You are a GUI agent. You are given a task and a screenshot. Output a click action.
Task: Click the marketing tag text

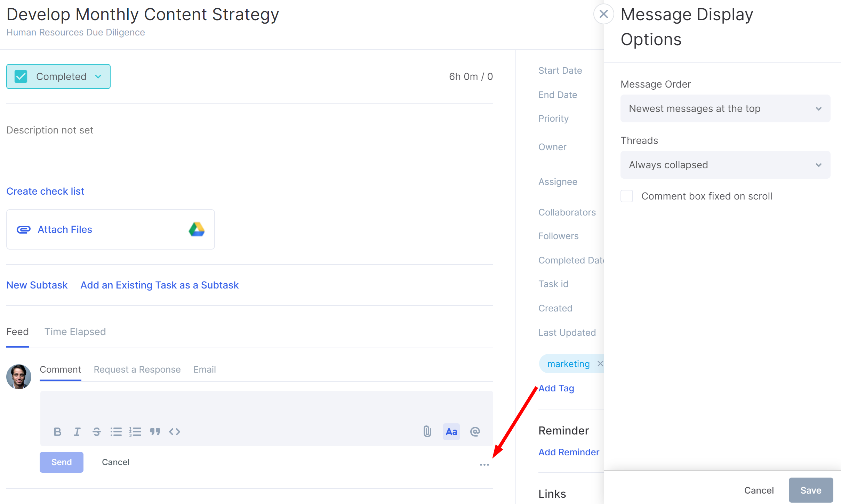[568, 364]
